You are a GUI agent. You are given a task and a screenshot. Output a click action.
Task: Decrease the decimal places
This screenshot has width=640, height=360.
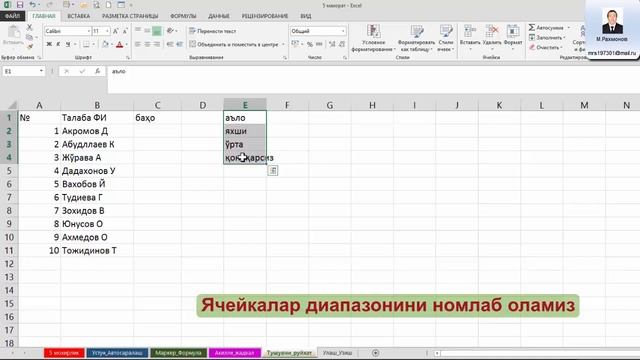tap(342, 44)
